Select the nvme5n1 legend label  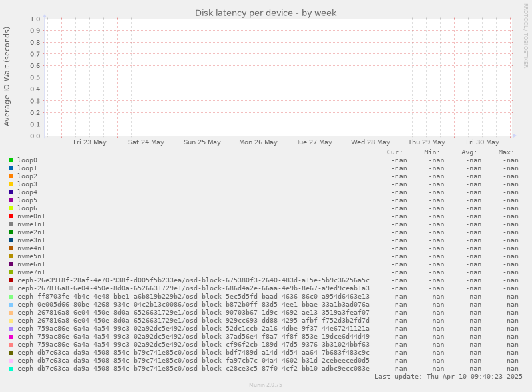(x=31, y=256)
